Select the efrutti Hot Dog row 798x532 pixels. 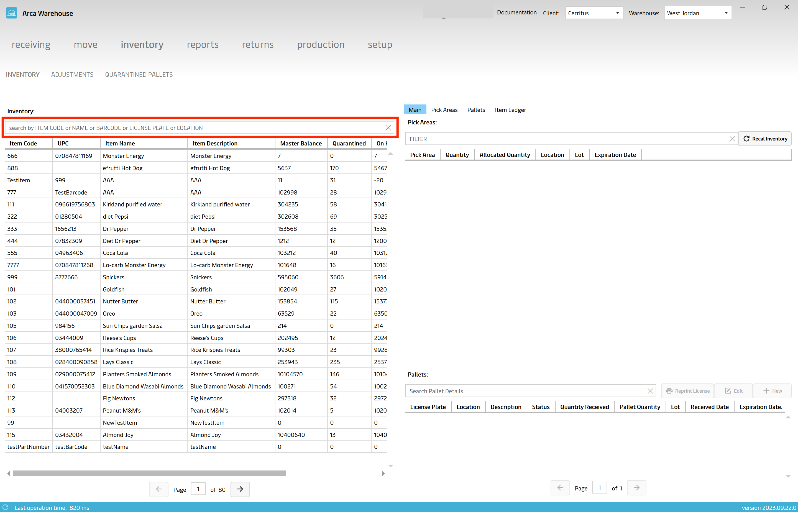pyautogui.click(x=196, y=168)
